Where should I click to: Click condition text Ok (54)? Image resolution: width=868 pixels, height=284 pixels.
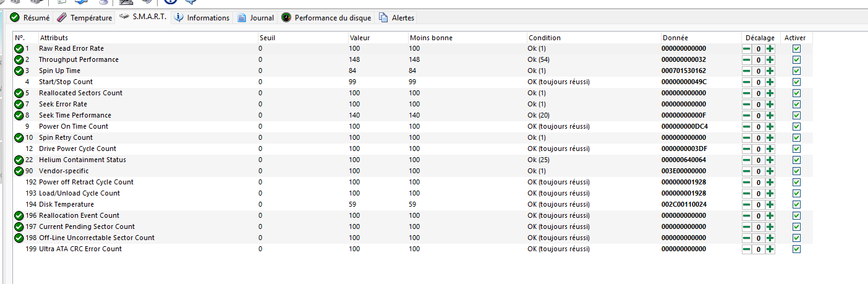pos(538,60)
